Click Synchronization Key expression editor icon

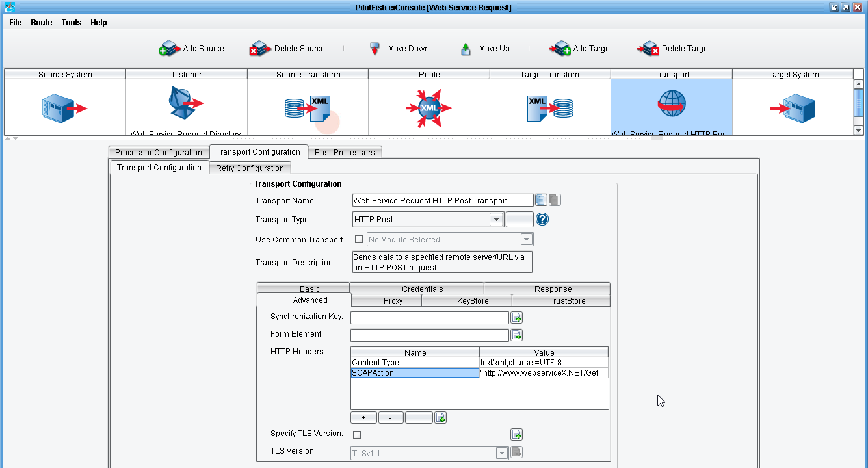tap(516, 318)
